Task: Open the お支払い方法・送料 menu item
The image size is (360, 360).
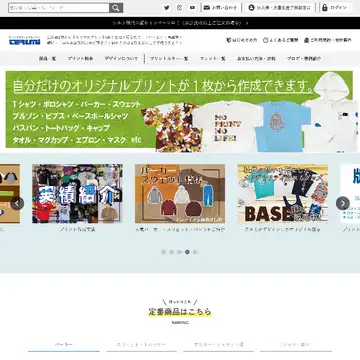Action: pyautogui.click(x=256, y=58)
